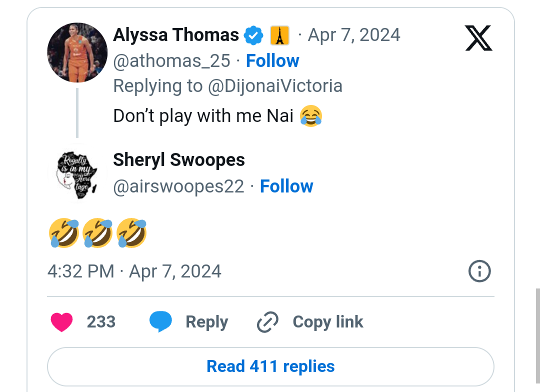Follow @airswoopes22

click(x=286, y=186)
